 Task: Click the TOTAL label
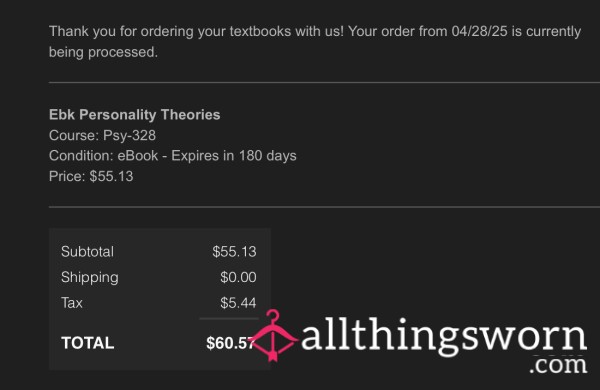88,343
